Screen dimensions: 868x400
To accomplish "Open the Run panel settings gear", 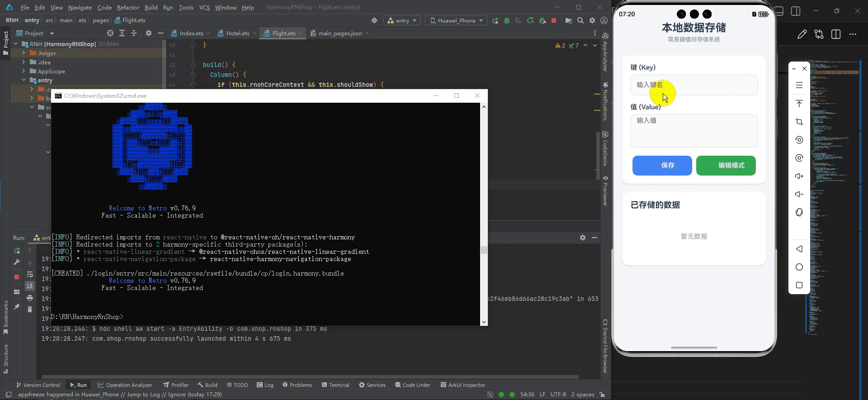I will click(583, 238).
